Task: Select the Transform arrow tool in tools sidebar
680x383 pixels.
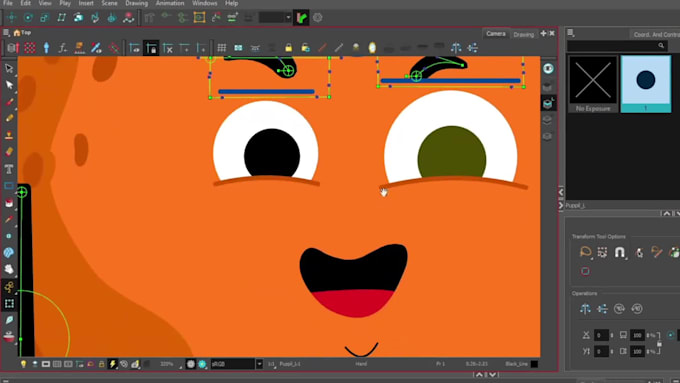Action: (x=9, y=68)
